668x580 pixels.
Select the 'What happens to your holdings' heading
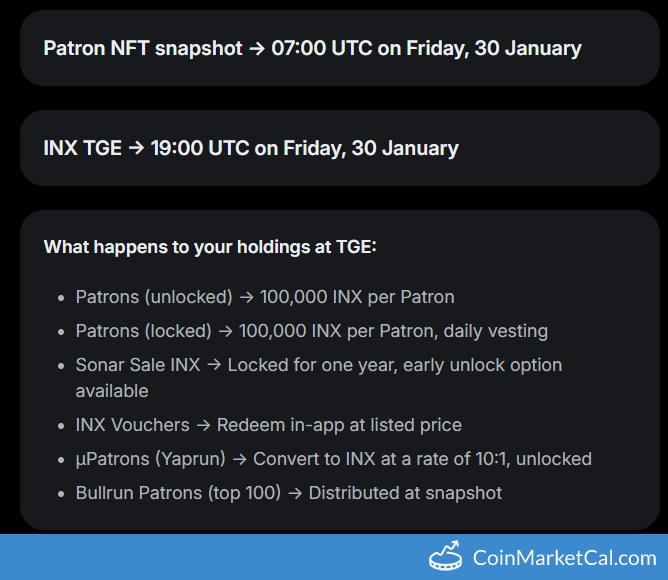click(210, 247)
